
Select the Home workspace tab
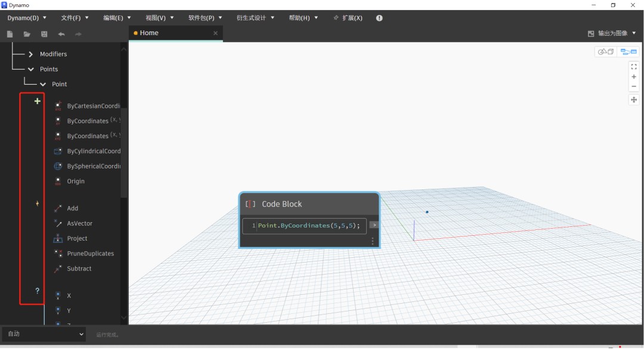point(176,33)
